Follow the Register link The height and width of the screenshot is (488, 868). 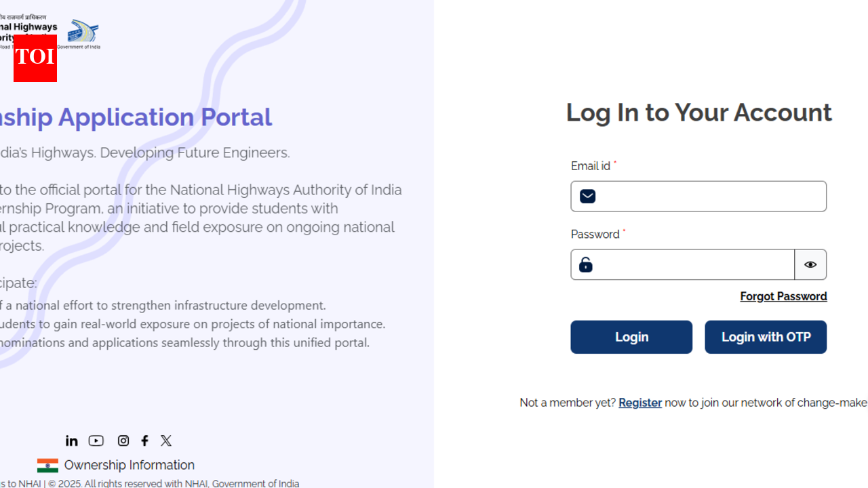click(640, 403)
